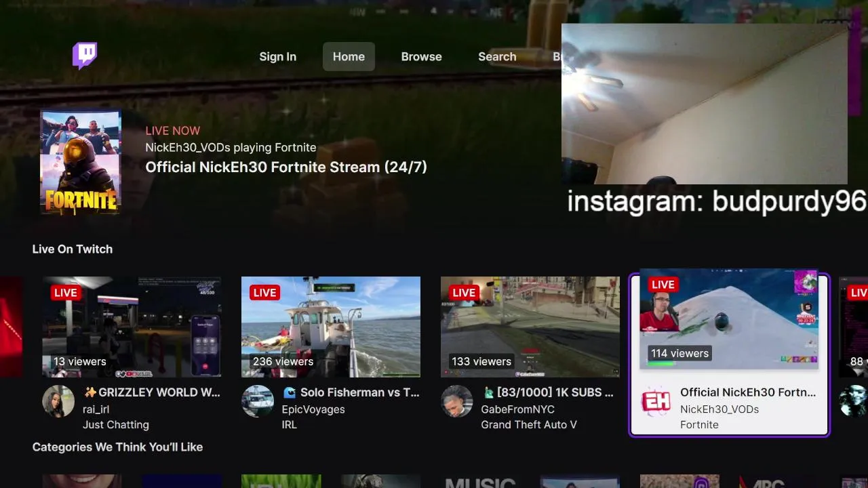The height and width of the screenshot is (488, 868).
Task: Open NickEh30 Fortnite stream card thumbnail
Action: click(x=729, y=319)
